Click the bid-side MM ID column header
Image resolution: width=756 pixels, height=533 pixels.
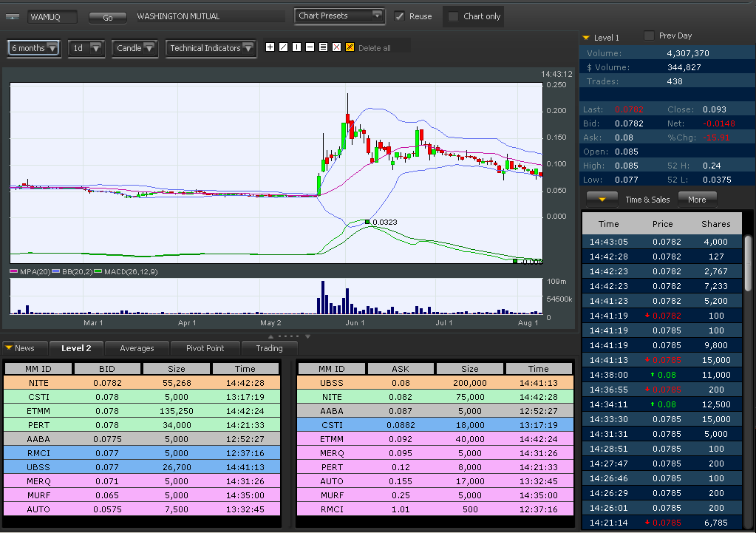tap(38, 369)
